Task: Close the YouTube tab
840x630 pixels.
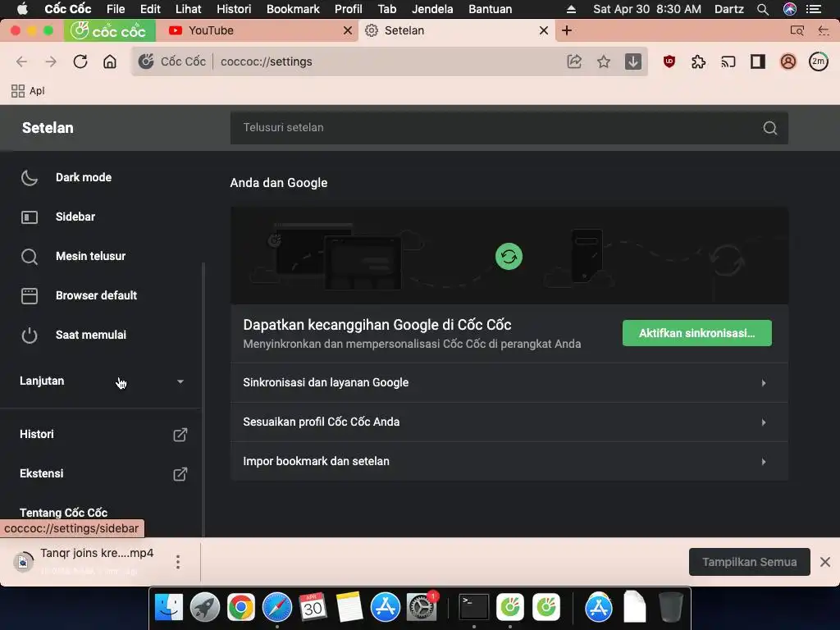Action: pyautogui.click(x=348, y=30)
